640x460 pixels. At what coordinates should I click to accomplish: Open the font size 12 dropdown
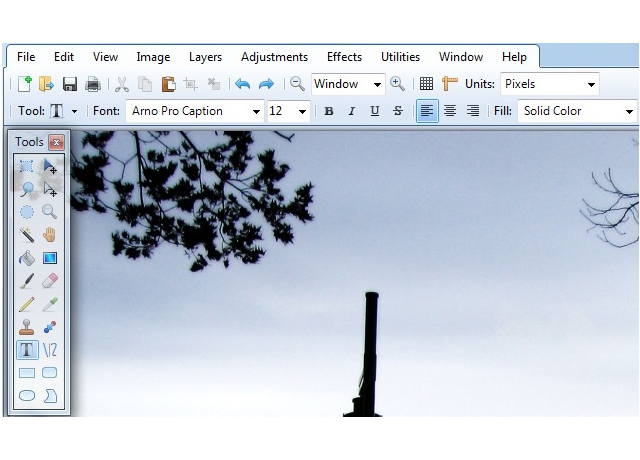(288, 111)
